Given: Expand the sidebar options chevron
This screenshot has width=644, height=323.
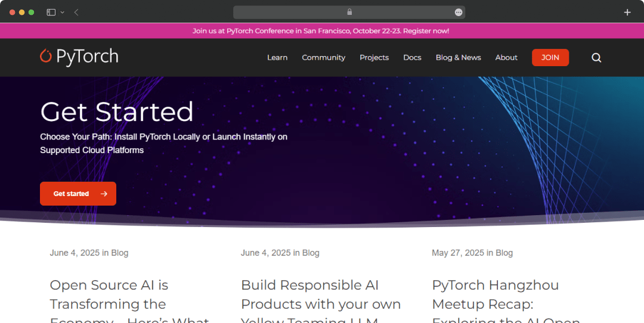Looking at the screenshot, I should [x=63, y=13].
